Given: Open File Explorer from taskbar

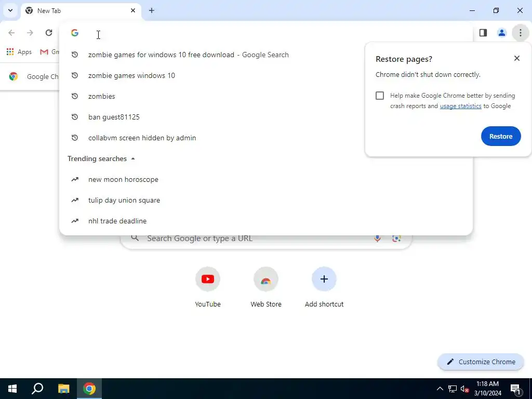Looking at the screenshot, I should pos(63,389).
